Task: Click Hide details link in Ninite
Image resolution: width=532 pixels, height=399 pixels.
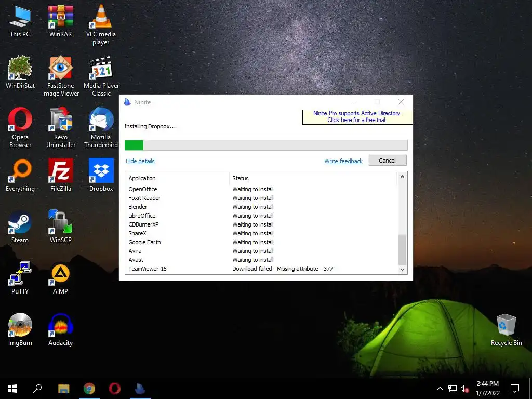Action: click(x=140, y=161)
